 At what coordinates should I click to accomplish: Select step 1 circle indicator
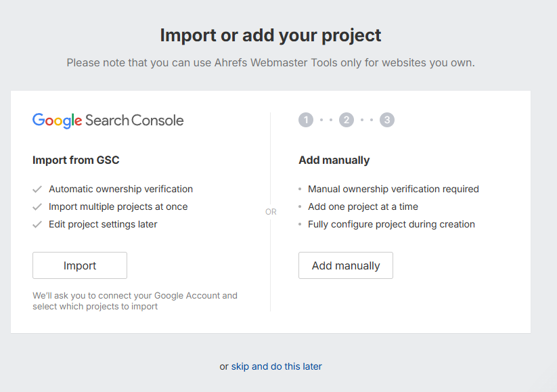pos(306,120)
